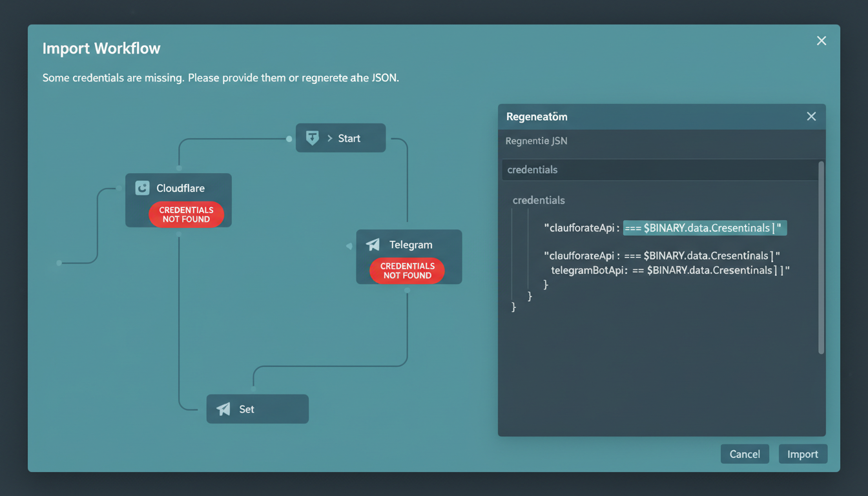Click the Import button

pyautogui.click(x=803, y=454)
